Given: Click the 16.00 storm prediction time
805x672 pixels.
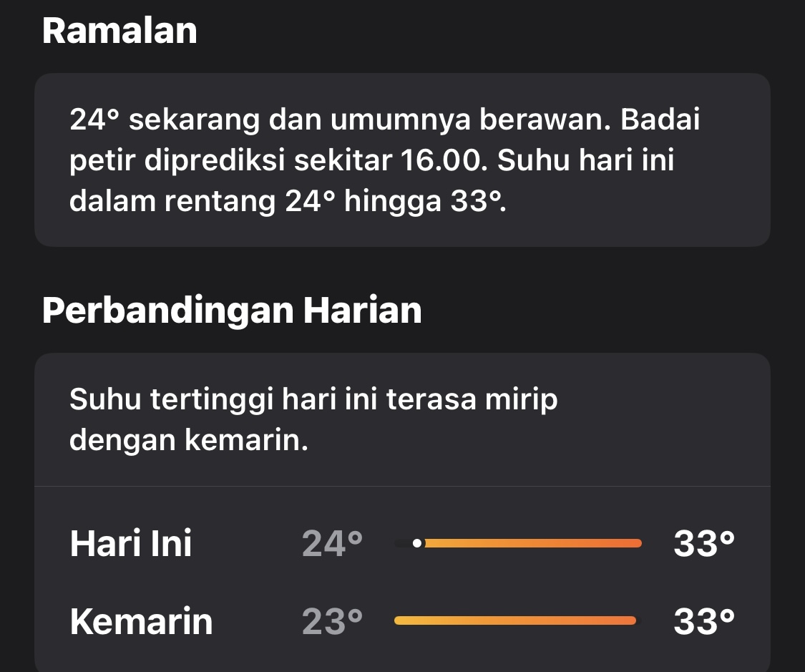Looking at the screenshot, I should click(x=444, y=161).
